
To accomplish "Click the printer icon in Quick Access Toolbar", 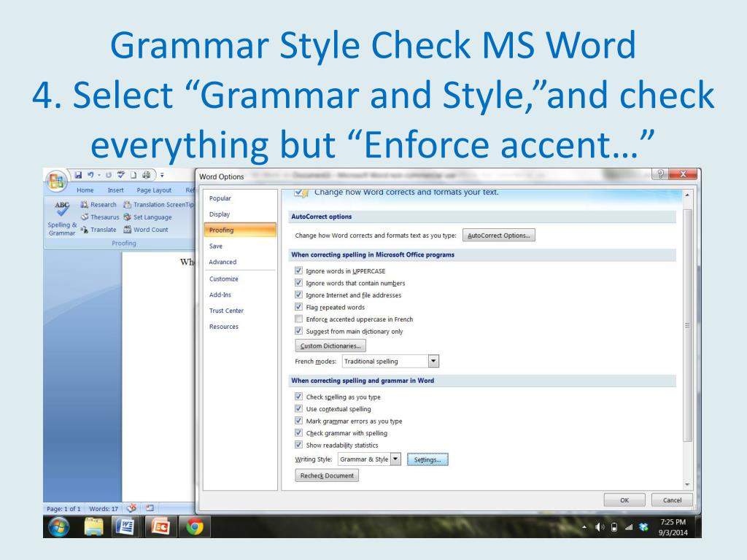I will [146, 175].
